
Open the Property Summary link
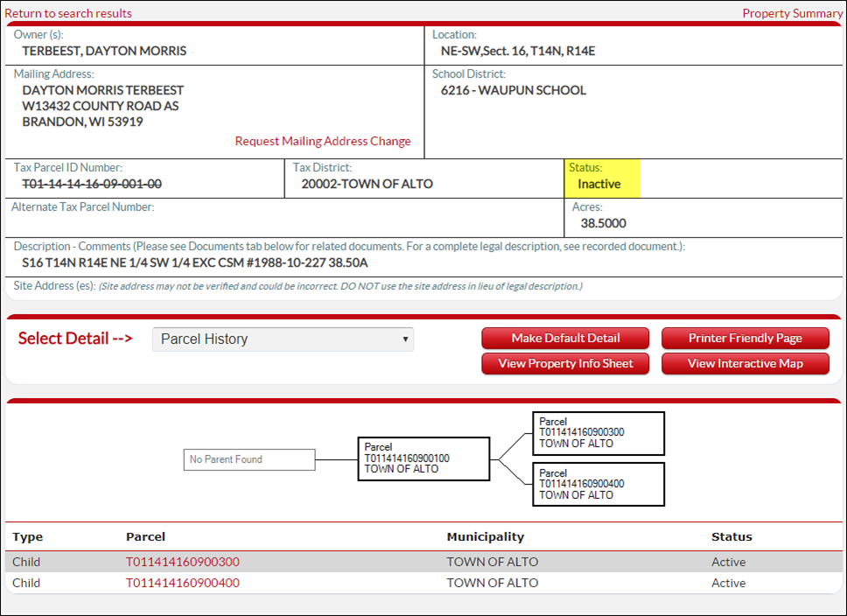pos(792,13)
